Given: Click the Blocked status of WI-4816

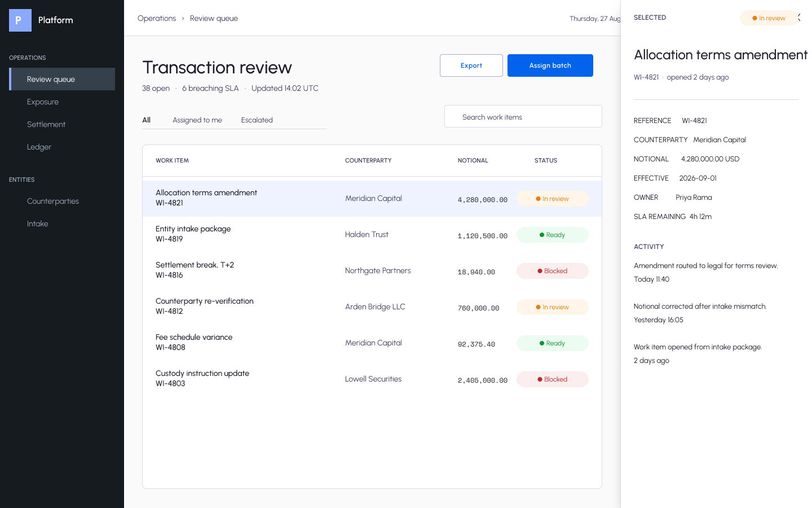Looking at the screenshot, I should tap(553, 271).
